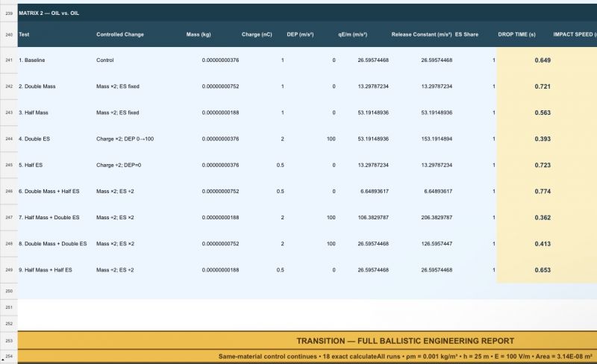Select drop time value 0.393
The height and width of the screenshot is (364, 597).
pos(543,139)
